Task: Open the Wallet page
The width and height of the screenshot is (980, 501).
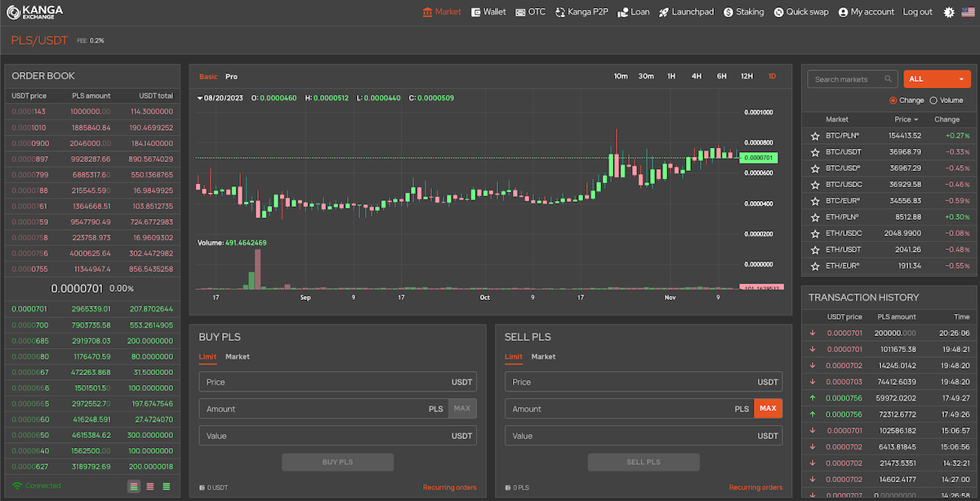Action: 488,12
